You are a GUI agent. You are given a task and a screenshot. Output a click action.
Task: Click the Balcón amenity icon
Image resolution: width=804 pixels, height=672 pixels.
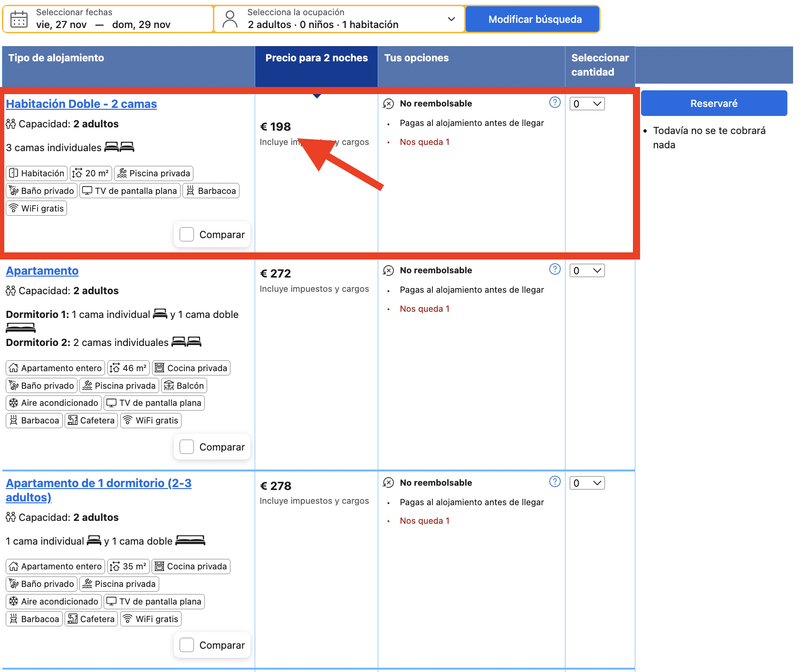[x=169, y=386]
